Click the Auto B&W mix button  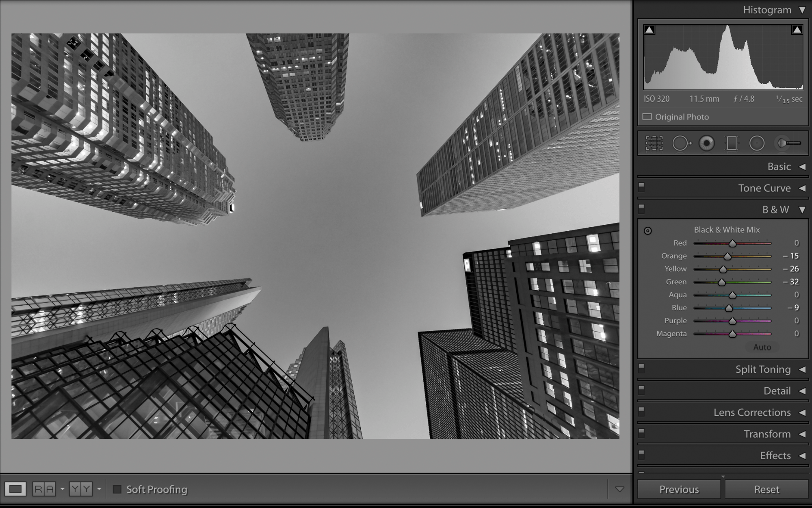click(x=762, y=347)
